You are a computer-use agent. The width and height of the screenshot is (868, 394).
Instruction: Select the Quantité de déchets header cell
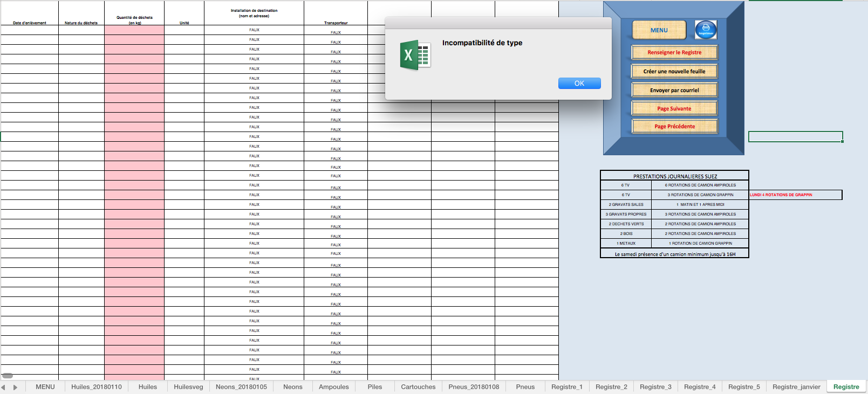(134, 13)
